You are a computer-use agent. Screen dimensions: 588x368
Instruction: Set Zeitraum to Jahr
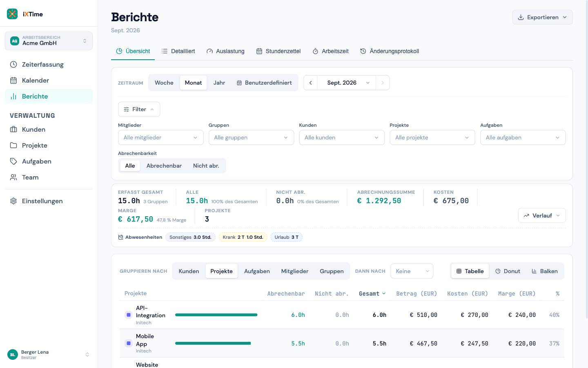click(x=219, y=83)
